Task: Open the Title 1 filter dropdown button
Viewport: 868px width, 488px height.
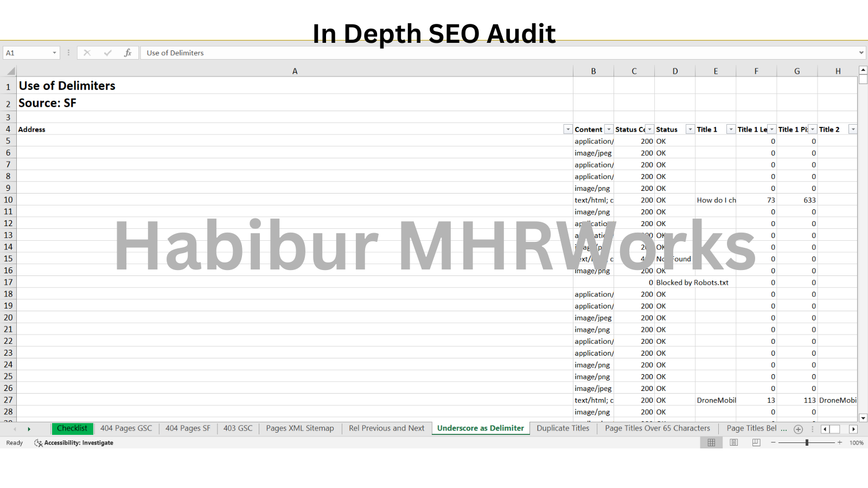Action: tap(731, 130)
